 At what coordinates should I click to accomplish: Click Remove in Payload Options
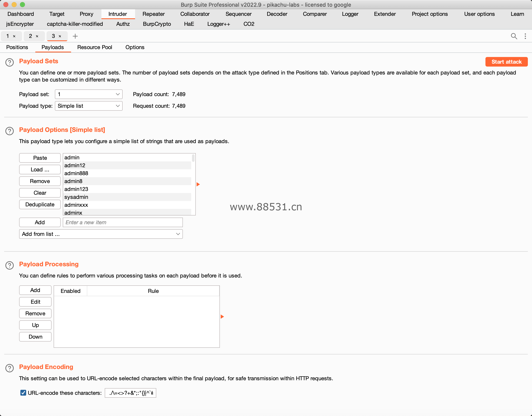tap(40, 181)
